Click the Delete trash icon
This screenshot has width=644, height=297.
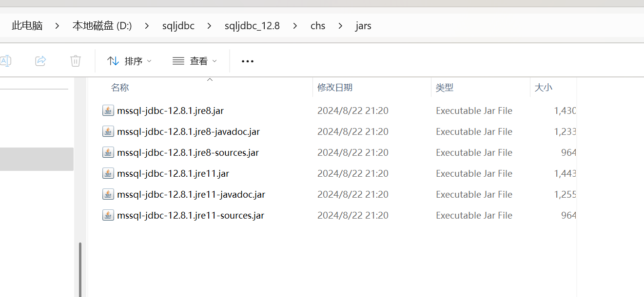pos(75,61)
